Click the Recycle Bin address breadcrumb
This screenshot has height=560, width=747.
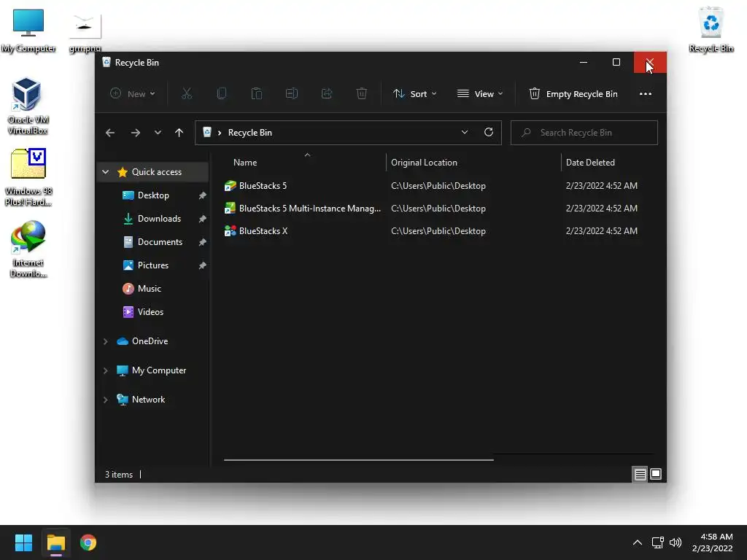click(249, 133)
